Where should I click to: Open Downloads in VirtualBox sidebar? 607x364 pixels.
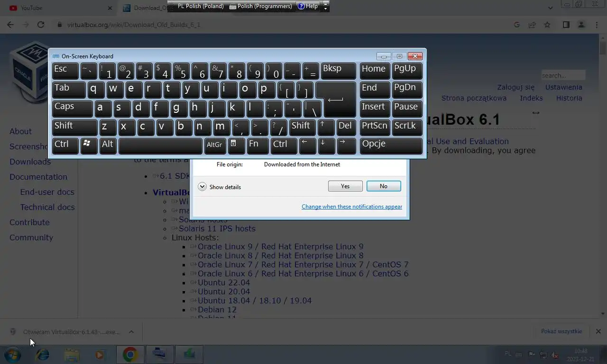pyautogui.click(x=30, y=162)
